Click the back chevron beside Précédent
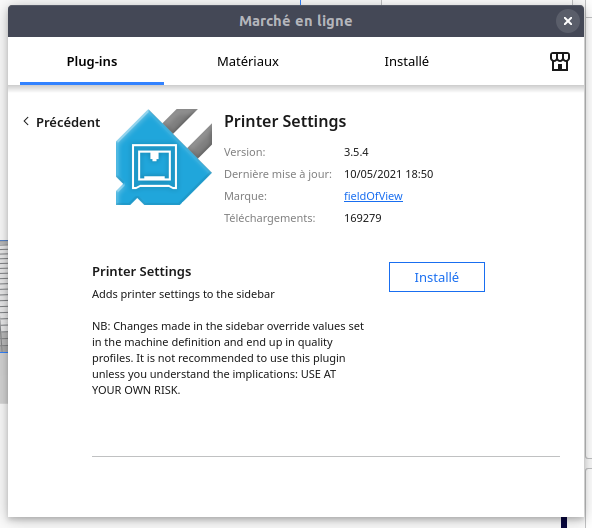Image resolution: width=592 pixels, height=528 pixels. [x=26, y=121]
